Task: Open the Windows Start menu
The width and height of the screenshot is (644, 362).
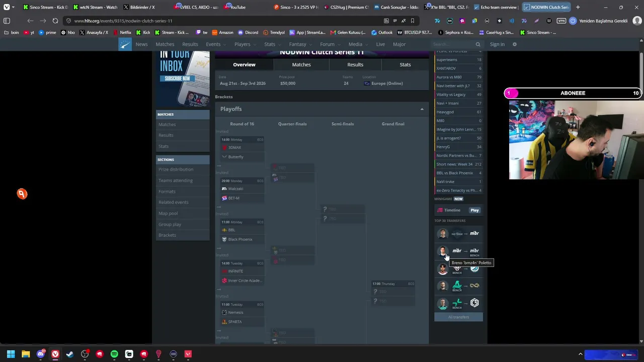Action: tap(11, 354)
